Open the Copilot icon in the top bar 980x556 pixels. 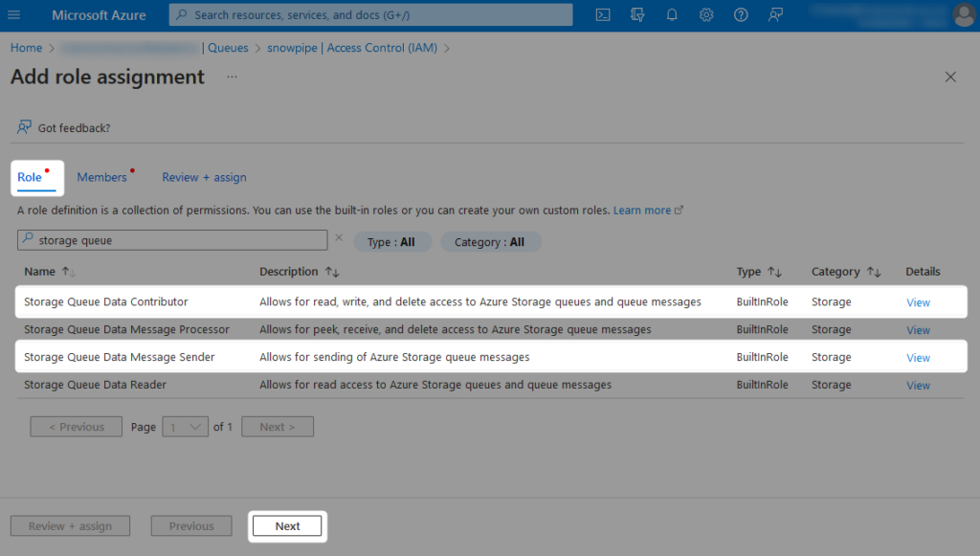click(638, 14)
